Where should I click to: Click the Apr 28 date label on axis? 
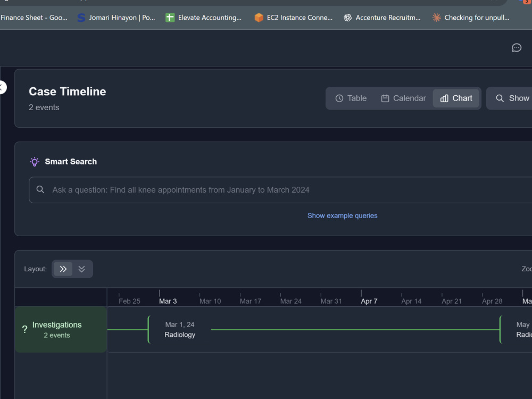coord(492,301)
